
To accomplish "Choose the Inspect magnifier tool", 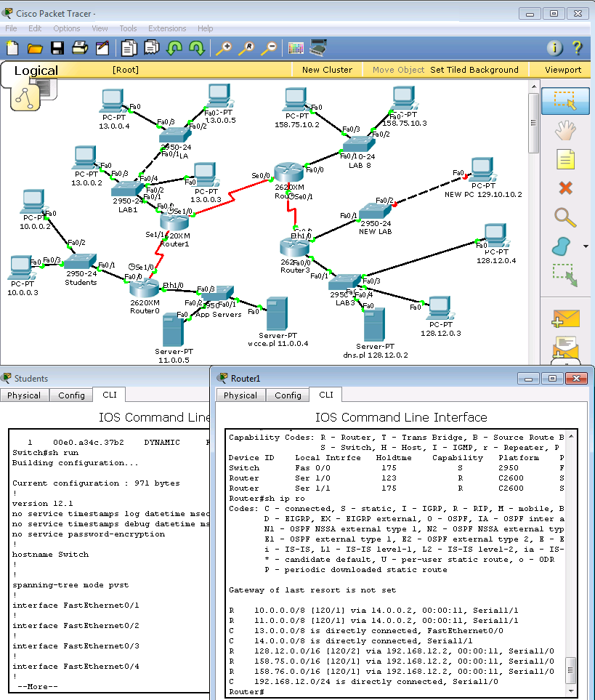I will tap(565, 217).
